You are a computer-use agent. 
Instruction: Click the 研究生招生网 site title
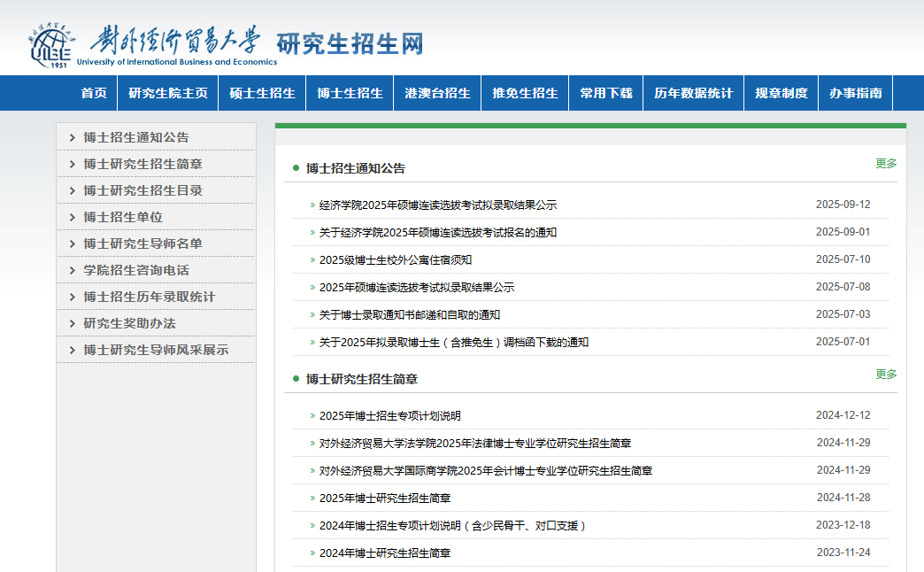point(350,43)
